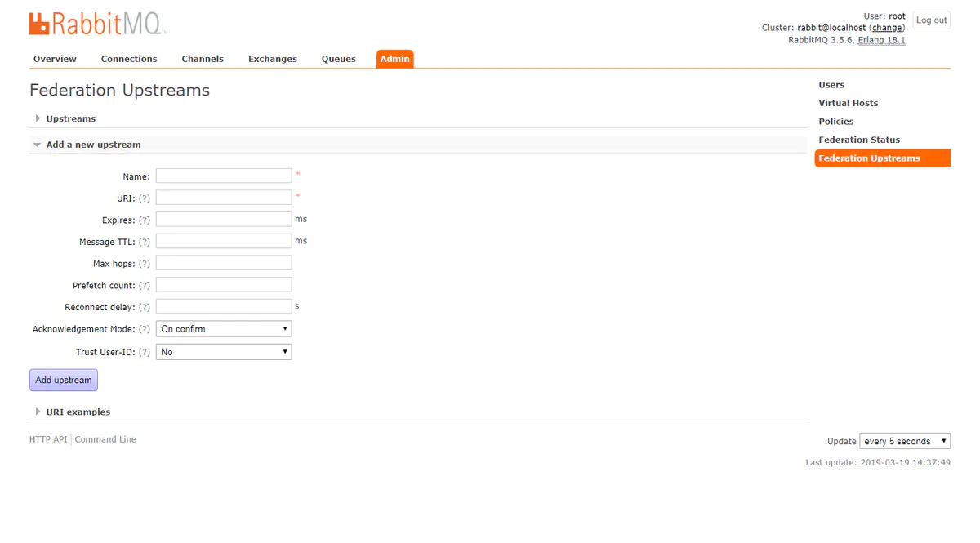The image size is (980, 543).
Task: Collapse the Add a new upstream section
Action: [x=93, y=145]
